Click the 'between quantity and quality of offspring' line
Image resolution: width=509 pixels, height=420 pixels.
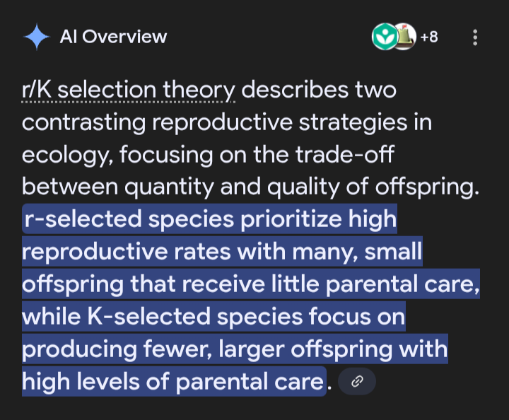click(x=250, y=187)
